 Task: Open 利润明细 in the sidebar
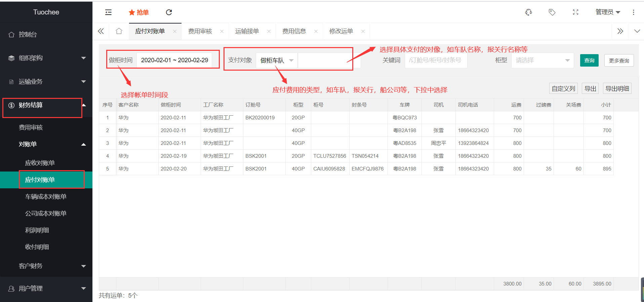click(x=46, y=230)
